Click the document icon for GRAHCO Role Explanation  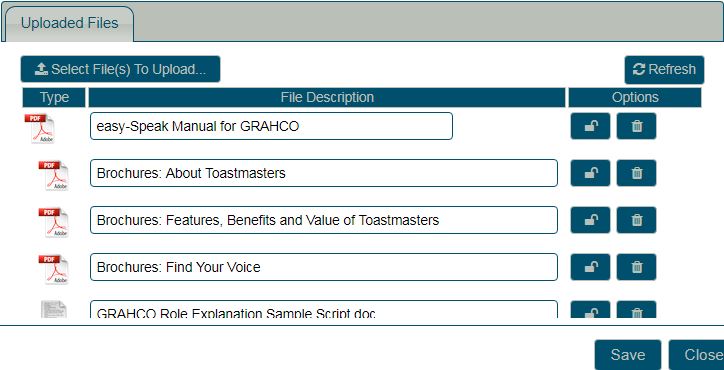click(54, 309)
